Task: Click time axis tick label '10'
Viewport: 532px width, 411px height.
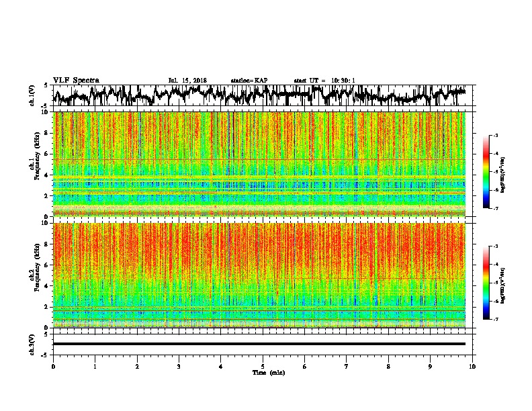Action: click(472, 367)
